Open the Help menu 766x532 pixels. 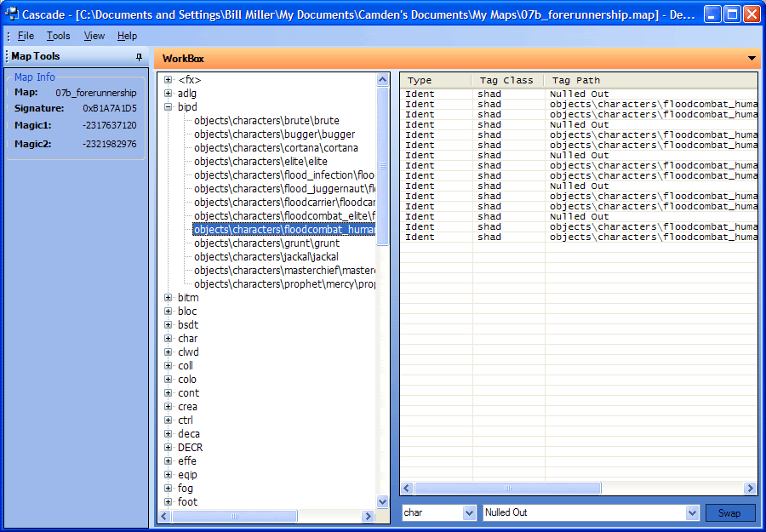coord(127,36)
